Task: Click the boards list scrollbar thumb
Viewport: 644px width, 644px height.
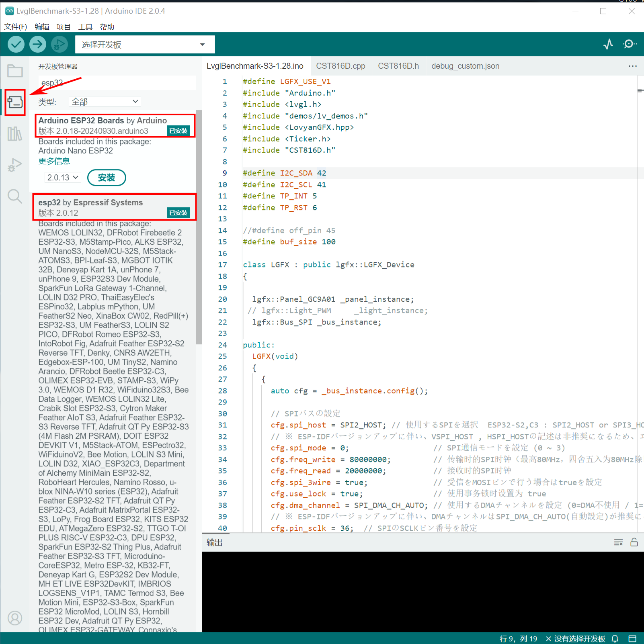Action: [199, 227]
